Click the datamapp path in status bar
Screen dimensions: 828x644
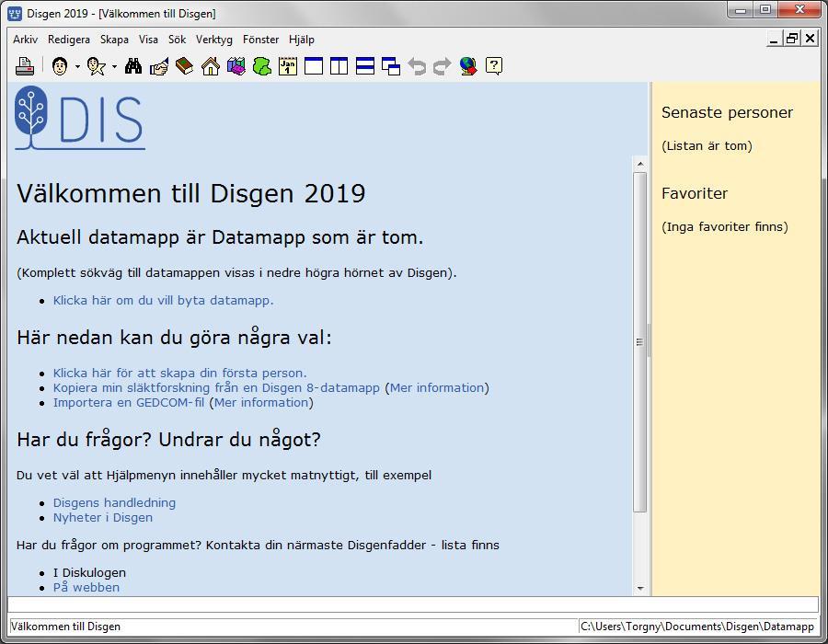(x=697, y=627)
